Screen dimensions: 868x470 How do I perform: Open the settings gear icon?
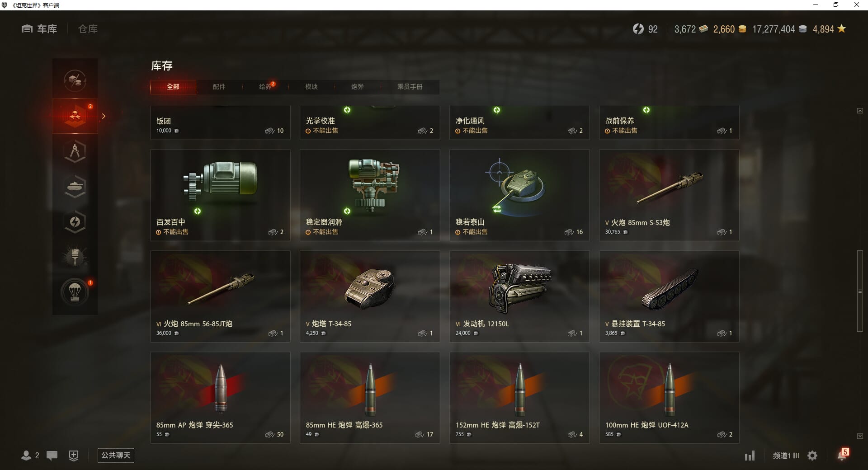(812, 456)
